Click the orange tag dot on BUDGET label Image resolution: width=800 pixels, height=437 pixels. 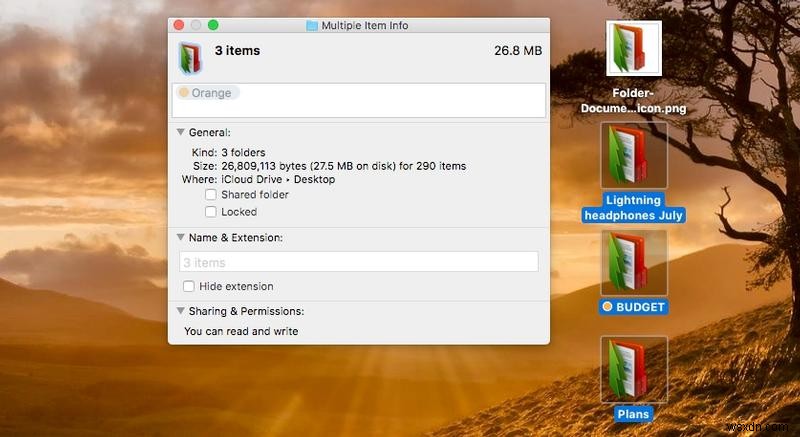coord(607,307)
